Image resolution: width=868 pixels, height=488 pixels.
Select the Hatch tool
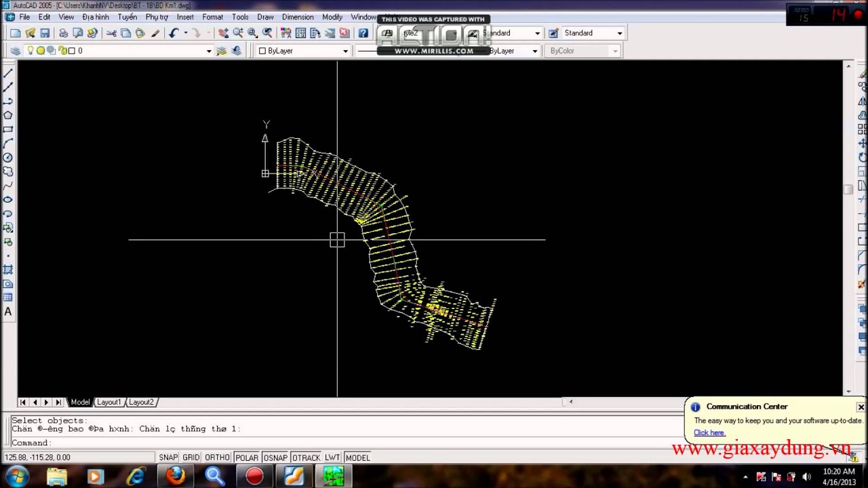[8, 270]
